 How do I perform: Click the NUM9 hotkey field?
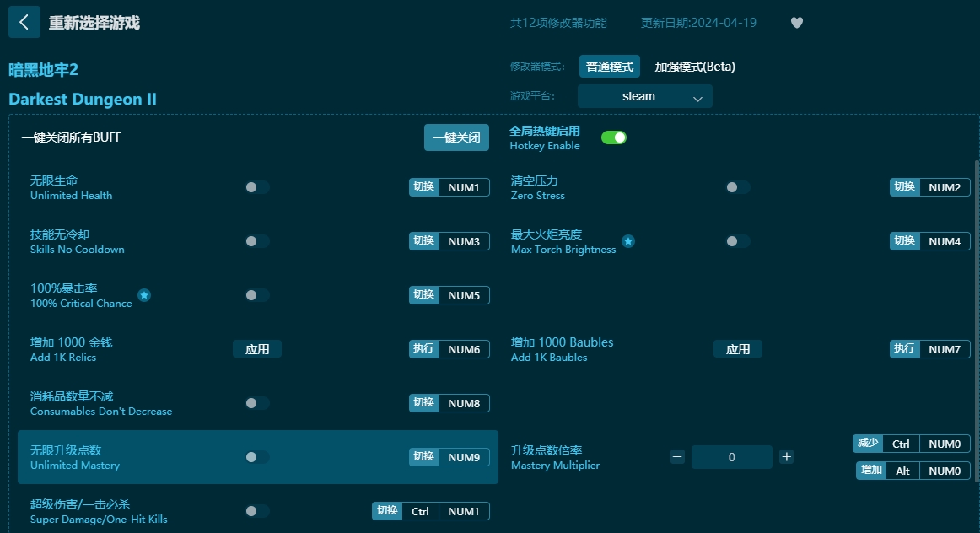click(x=464, y=457)
